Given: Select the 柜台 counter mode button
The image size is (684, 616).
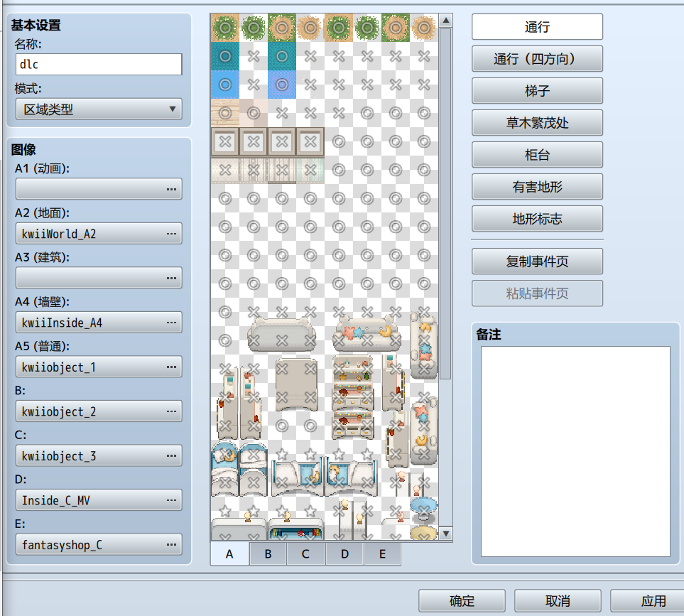Looking at the screenshot, I should point(537,154).
